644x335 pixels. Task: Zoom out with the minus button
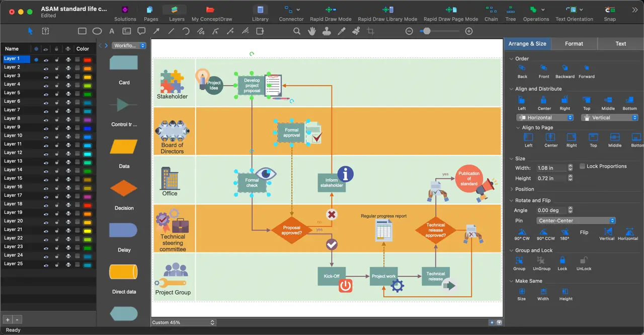(x=409, y=31)
